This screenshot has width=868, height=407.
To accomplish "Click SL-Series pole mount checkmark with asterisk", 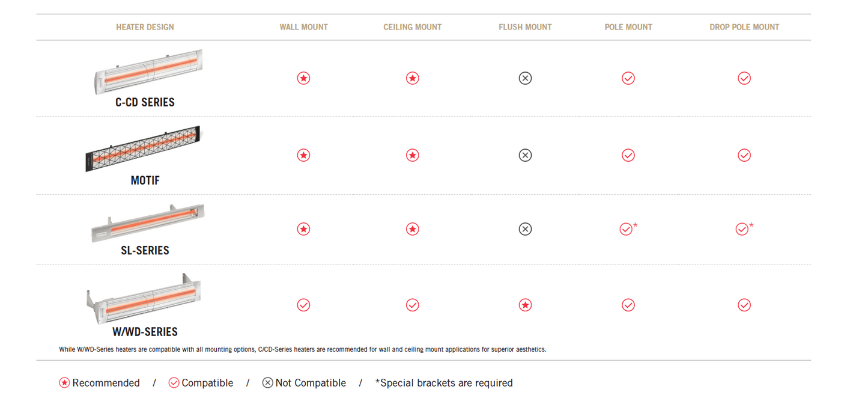I will point(626,229).
